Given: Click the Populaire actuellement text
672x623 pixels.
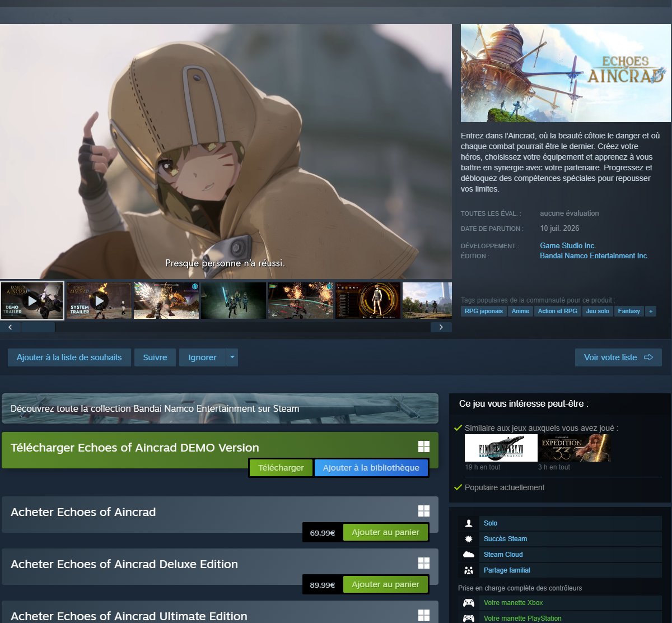Looking at the screenshot, I should pos(505,487).
